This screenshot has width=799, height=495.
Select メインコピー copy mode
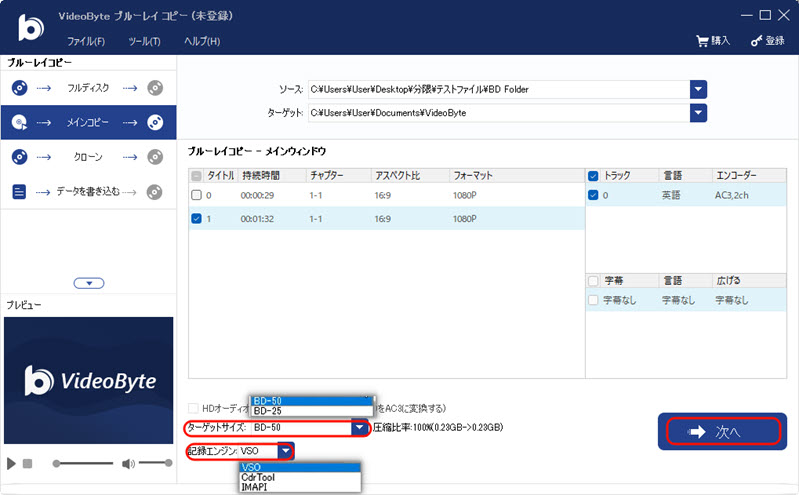pos(88,122)
